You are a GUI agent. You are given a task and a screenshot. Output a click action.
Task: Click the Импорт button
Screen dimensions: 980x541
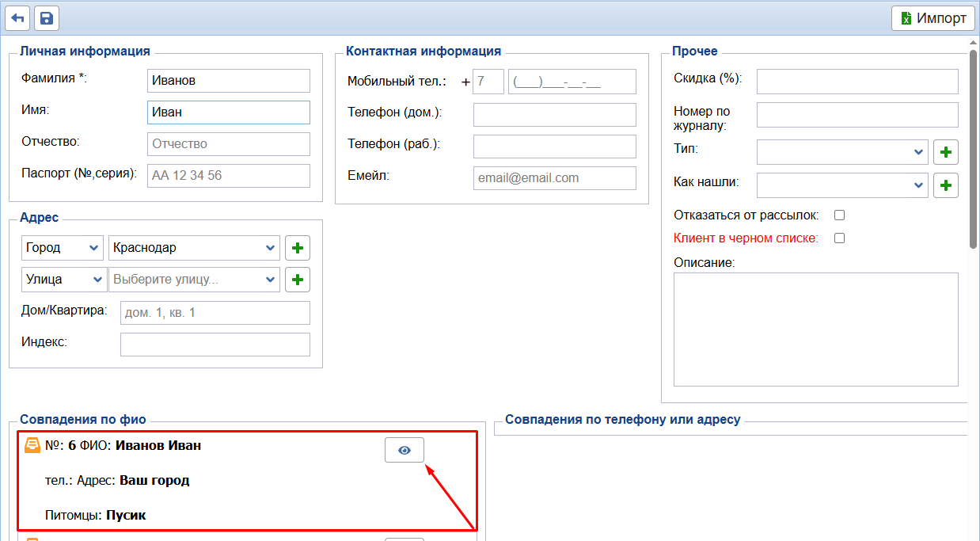pyautogui.click(x=933, y=18)
